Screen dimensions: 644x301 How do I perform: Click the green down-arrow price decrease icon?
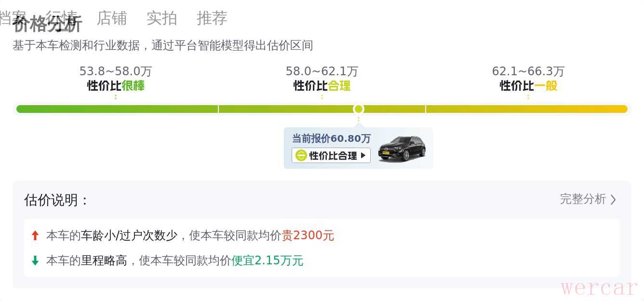click(x=35, y=261)
